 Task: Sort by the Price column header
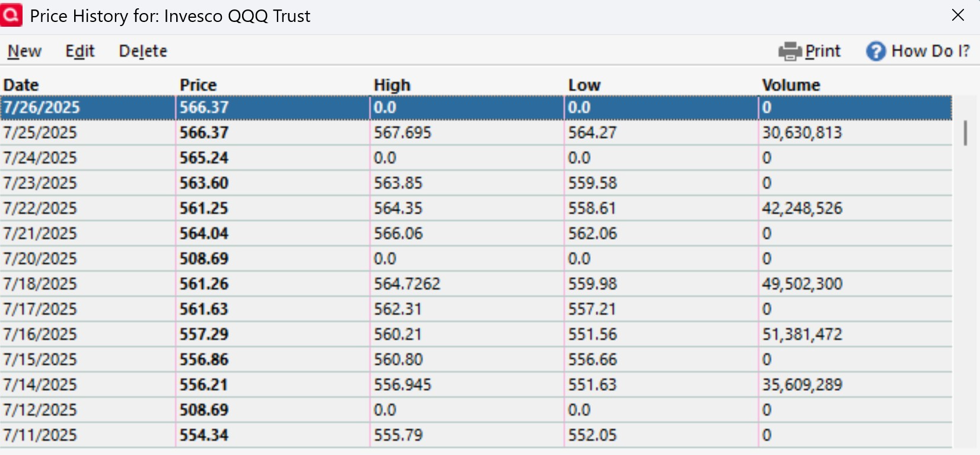[198, 85]
